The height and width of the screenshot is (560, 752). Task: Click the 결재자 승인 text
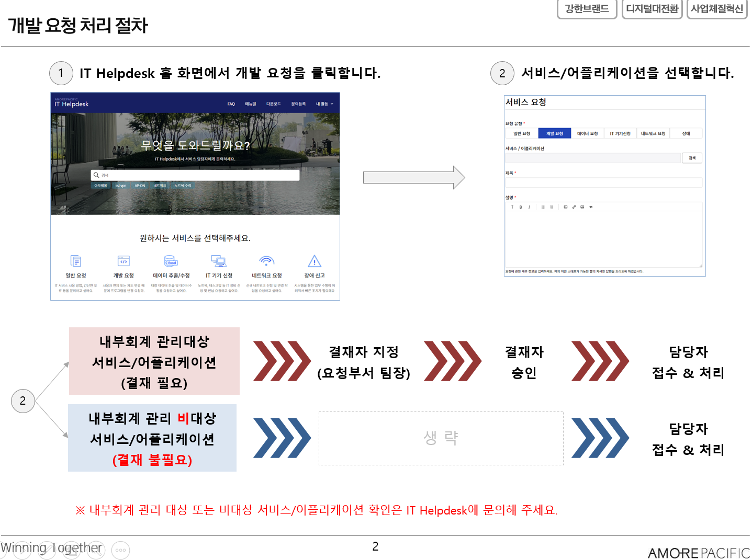[x=524, y=362]
